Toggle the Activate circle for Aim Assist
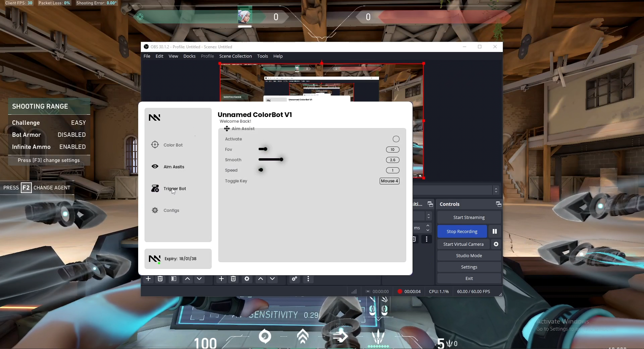 pyautogui.click(x=396, y=139)
